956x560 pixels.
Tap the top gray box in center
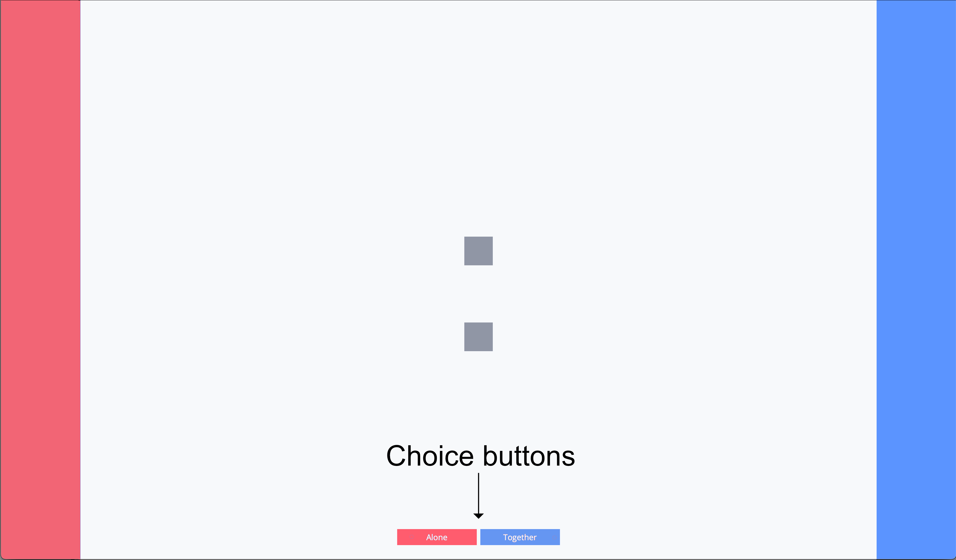click(x=478, y=251)
